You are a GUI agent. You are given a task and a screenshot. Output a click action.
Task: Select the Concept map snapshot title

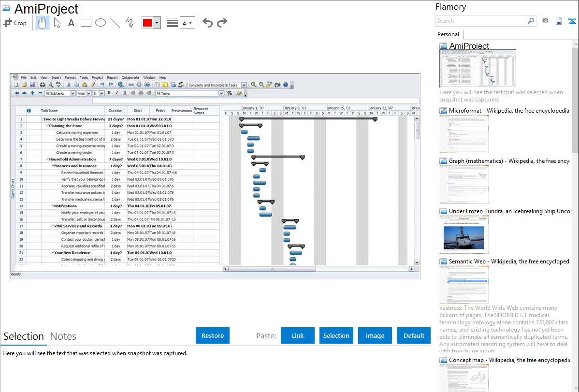click(509, 360)
